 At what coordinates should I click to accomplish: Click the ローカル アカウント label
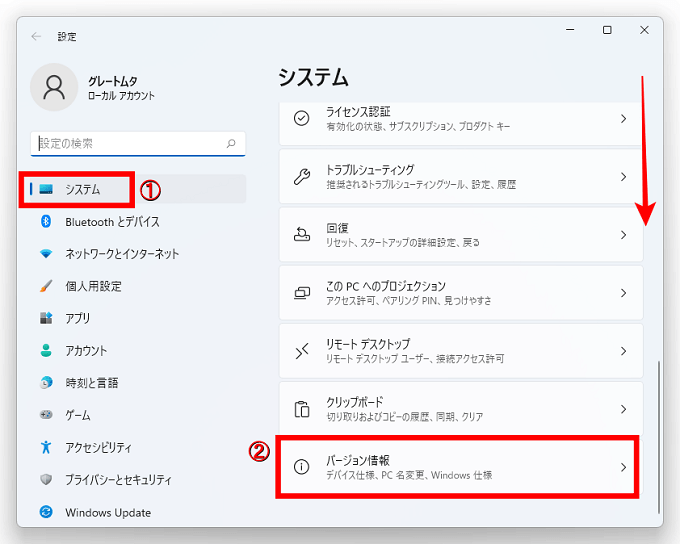pyautogui.click(x=121, y=96)
